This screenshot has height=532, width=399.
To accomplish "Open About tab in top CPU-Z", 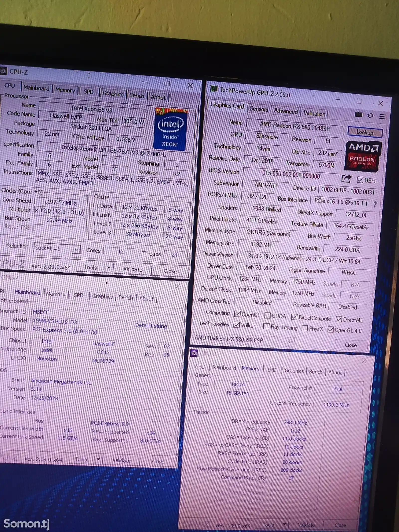I will click(158, 97).
